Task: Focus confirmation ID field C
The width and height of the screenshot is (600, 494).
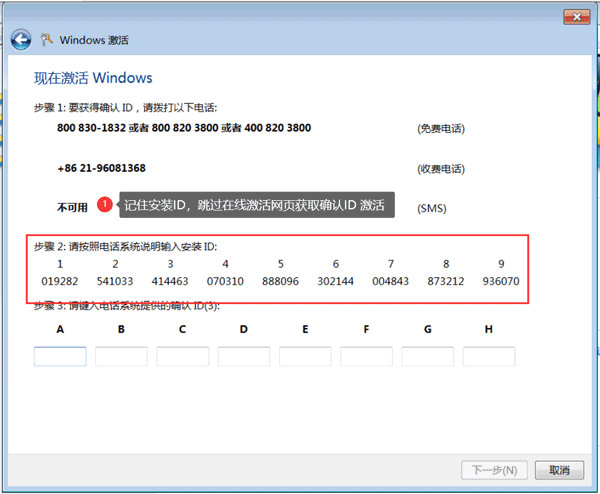Action: (x=183, y=356)
